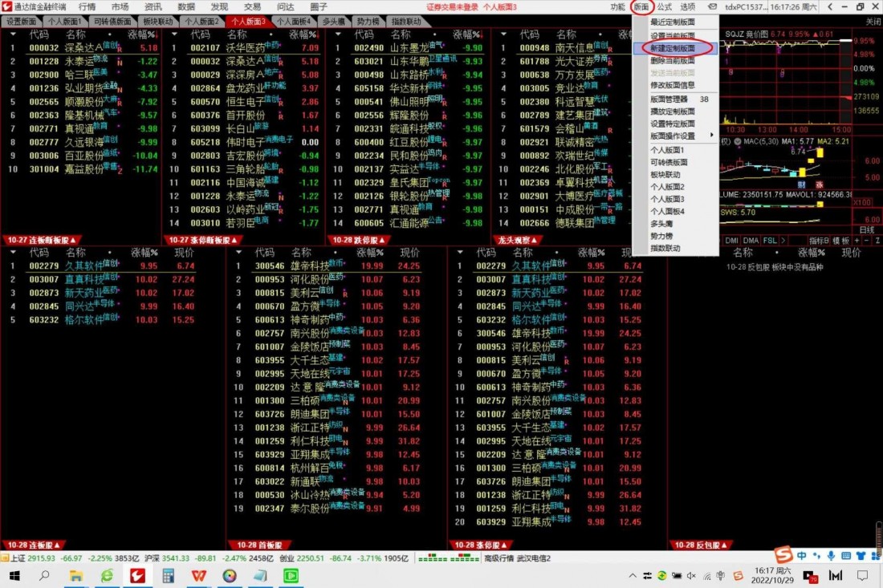Open the notification center icon
Image resolution: width=883 pixels, height=588 pixels.
click(862, 576)
